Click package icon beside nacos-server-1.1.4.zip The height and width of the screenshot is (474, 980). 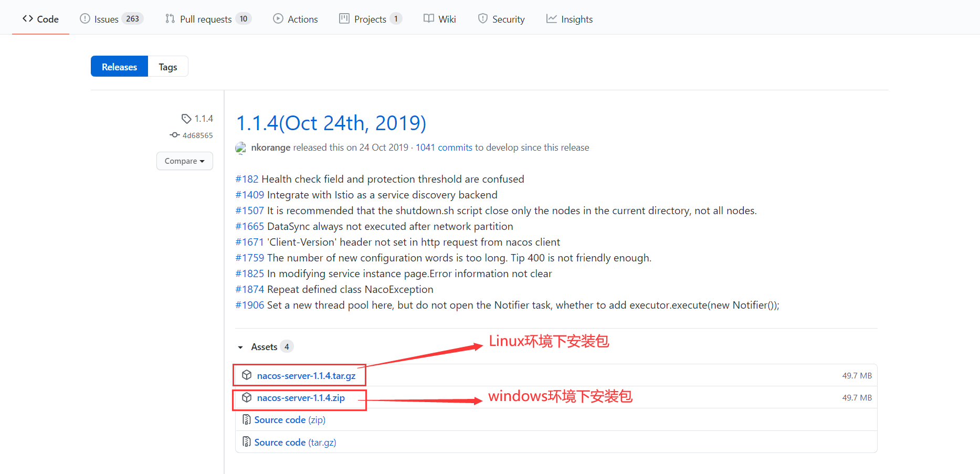click(247, 397)
